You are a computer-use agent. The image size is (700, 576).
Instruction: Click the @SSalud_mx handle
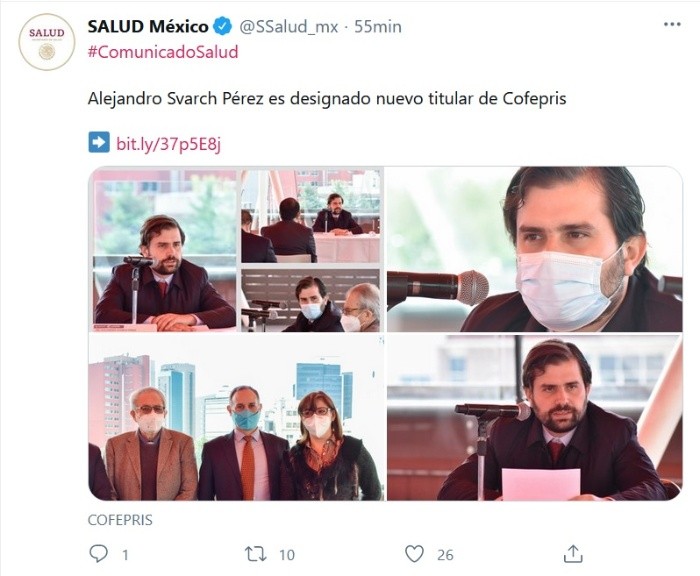coord(289,27)
